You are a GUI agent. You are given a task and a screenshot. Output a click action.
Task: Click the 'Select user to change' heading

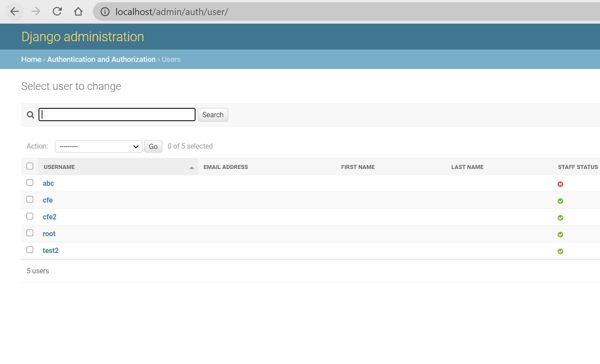tap(71, 86)
